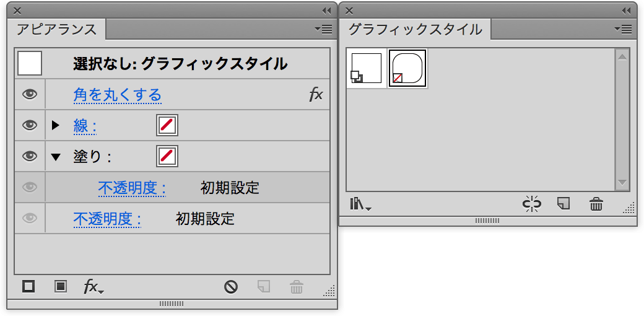Add new stroke in Appearance panel footer
The image size is (644, 316).
coord(28,286)
